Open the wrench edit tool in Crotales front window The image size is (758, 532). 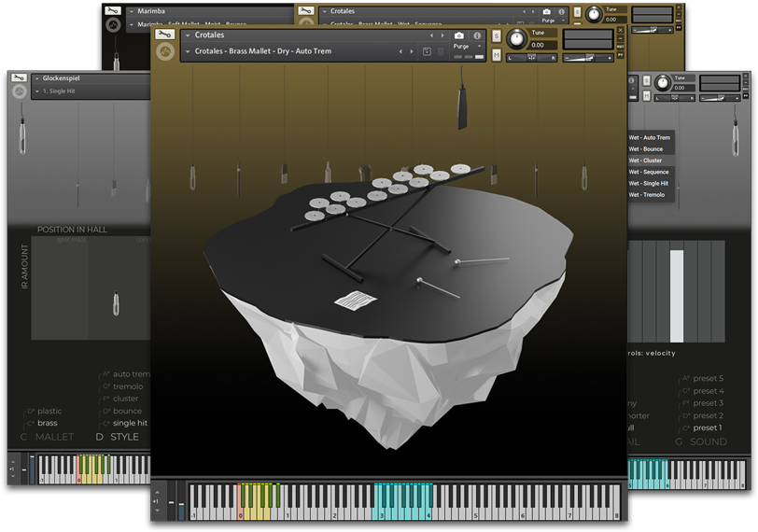165,35
